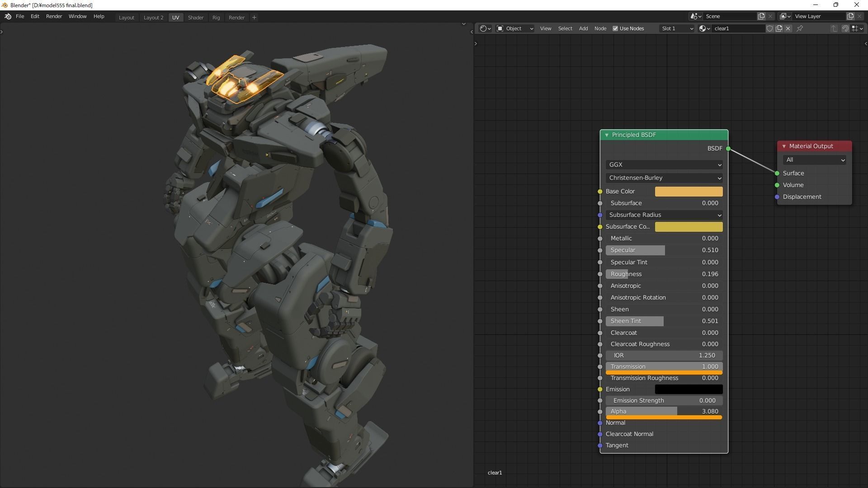Expand the 3D viewport toolbar arrow
The height and width of the screenshot is (488, 868).
point(2,32)
